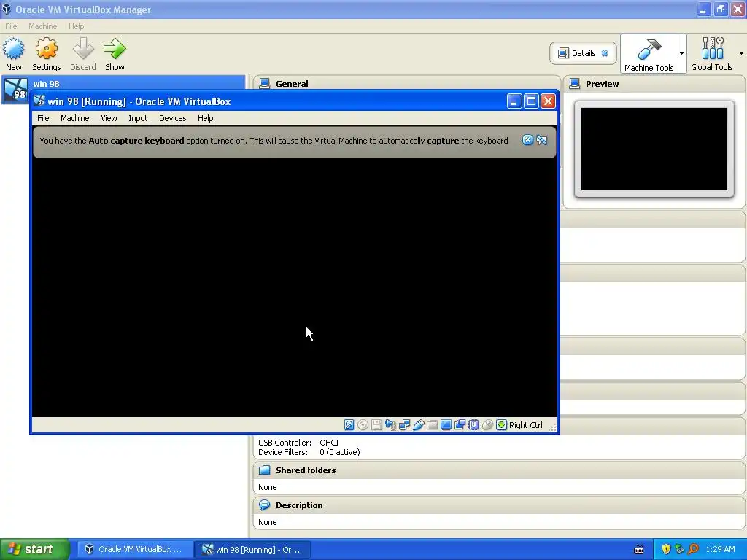
Task: Click the green Show arrow icon
Action: pyautogui.click(x=115, y=49)
